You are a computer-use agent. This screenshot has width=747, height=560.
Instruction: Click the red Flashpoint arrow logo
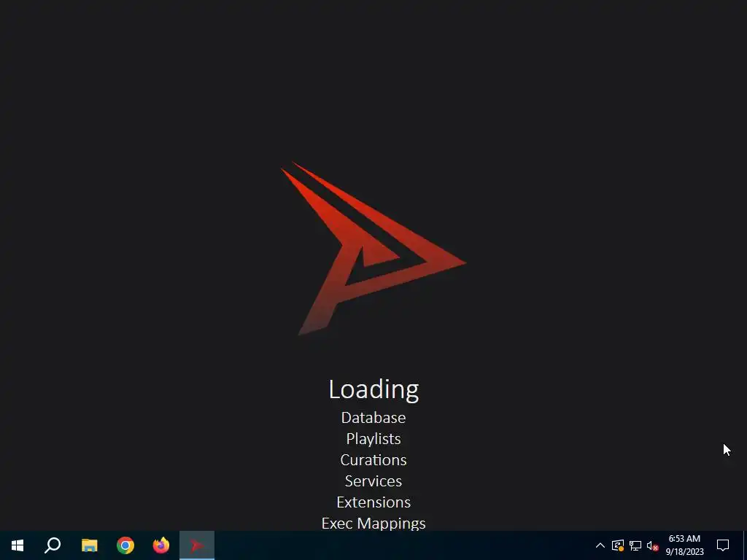[373, 249]
